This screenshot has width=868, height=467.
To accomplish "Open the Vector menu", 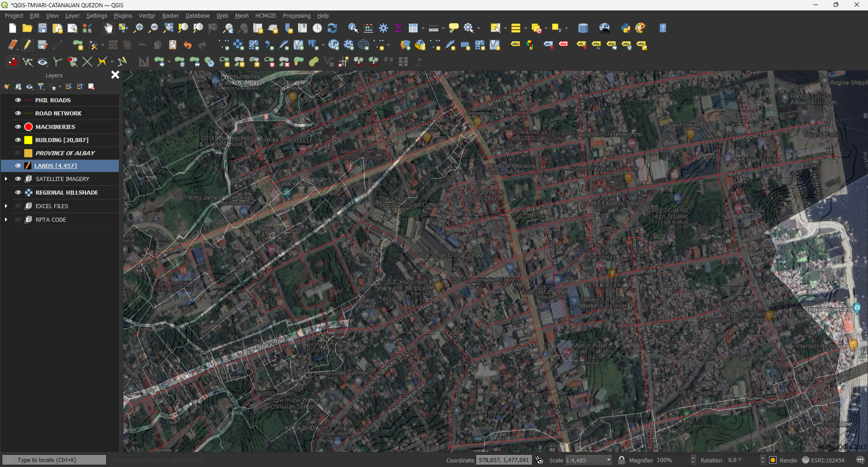I will click(x=147, y=15).
